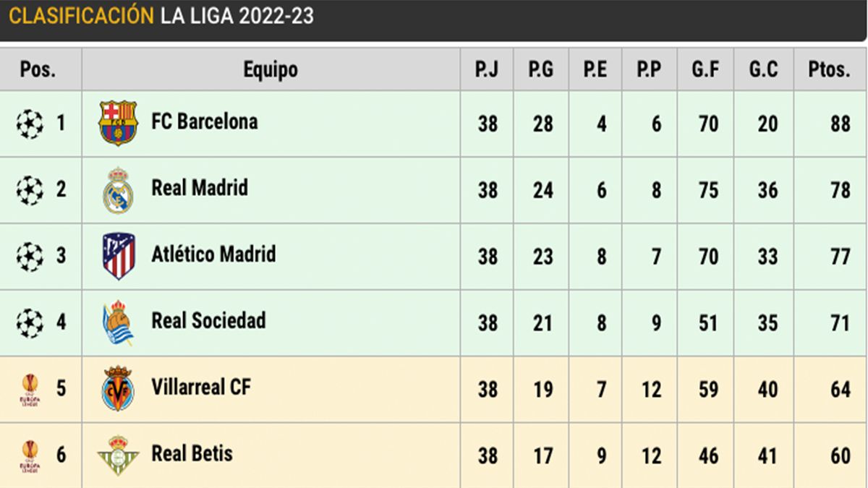Click the Atlético Madrid team name
868x488 pixels.
click(x=213, y=254)
